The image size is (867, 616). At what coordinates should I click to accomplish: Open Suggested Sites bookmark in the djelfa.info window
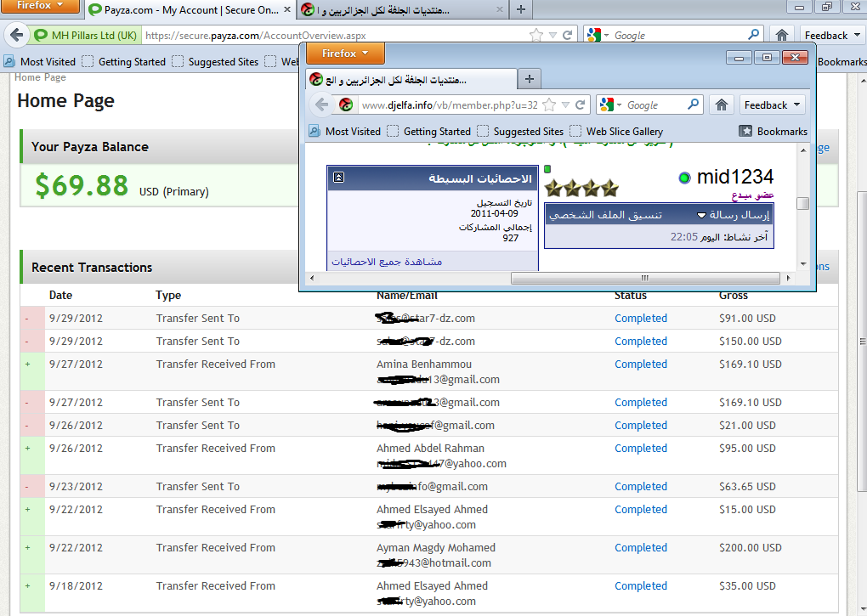pyautogui.click(x=521, y=132)
